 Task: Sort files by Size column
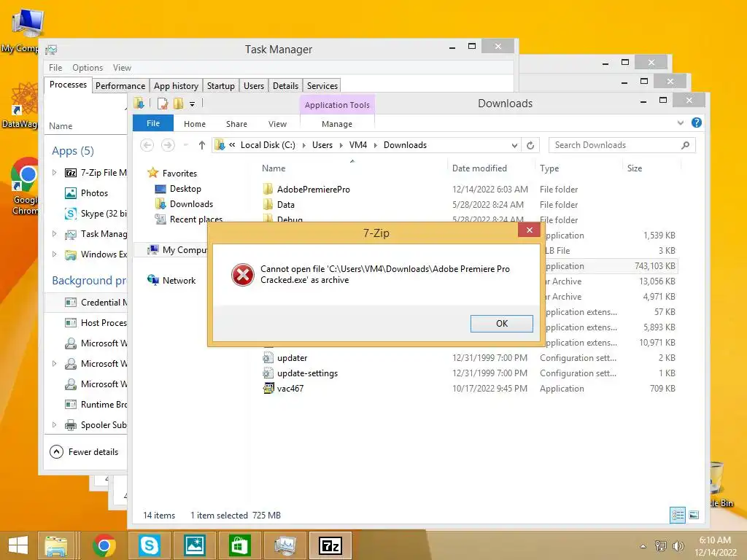(x=634, y=168)
